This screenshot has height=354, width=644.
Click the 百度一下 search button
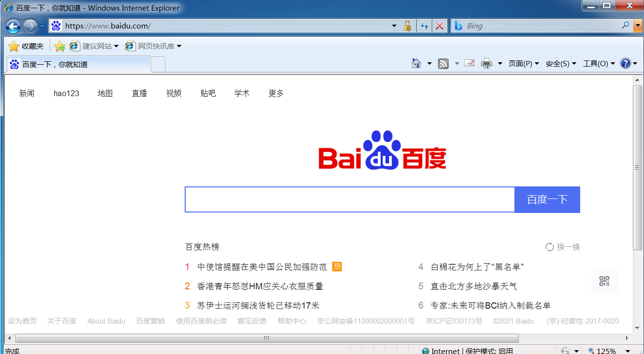click(x=547, y=199)
